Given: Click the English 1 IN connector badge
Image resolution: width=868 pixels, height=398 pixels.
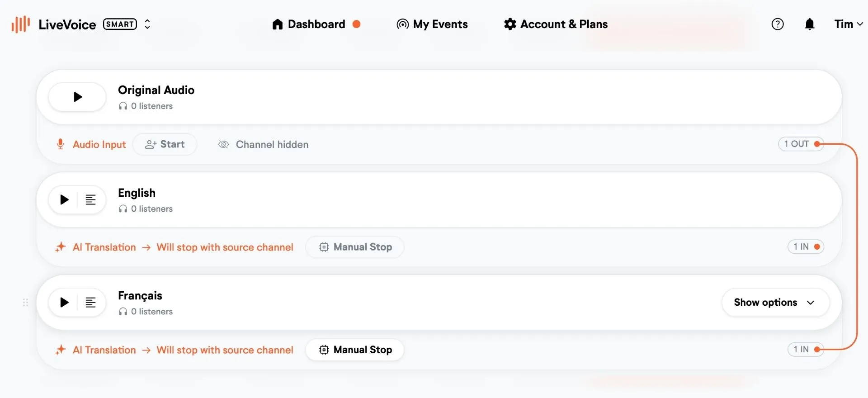Looking at the screenshot, I should point(806,246).
